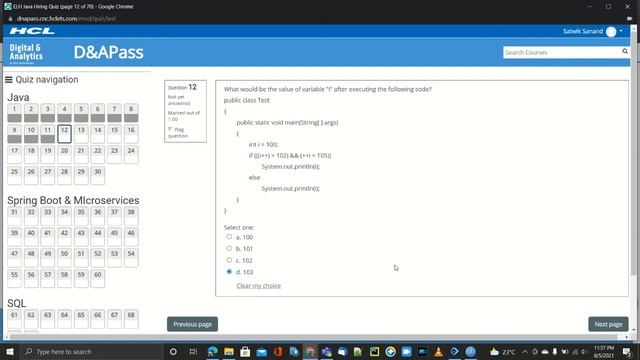Viewport: 640px width, 360px height.
Task: Click the Windows taskbar search box
Action: [x=91, y=351]
